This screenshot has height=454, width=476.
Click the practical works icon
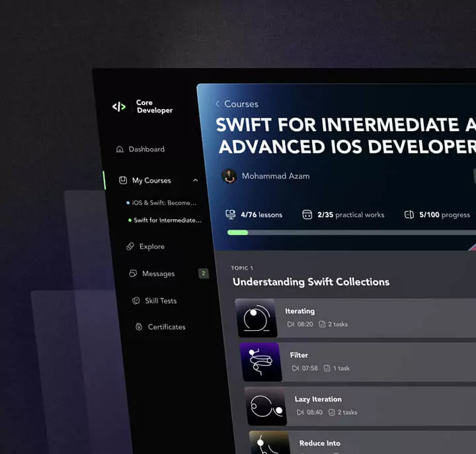point(307,214)
